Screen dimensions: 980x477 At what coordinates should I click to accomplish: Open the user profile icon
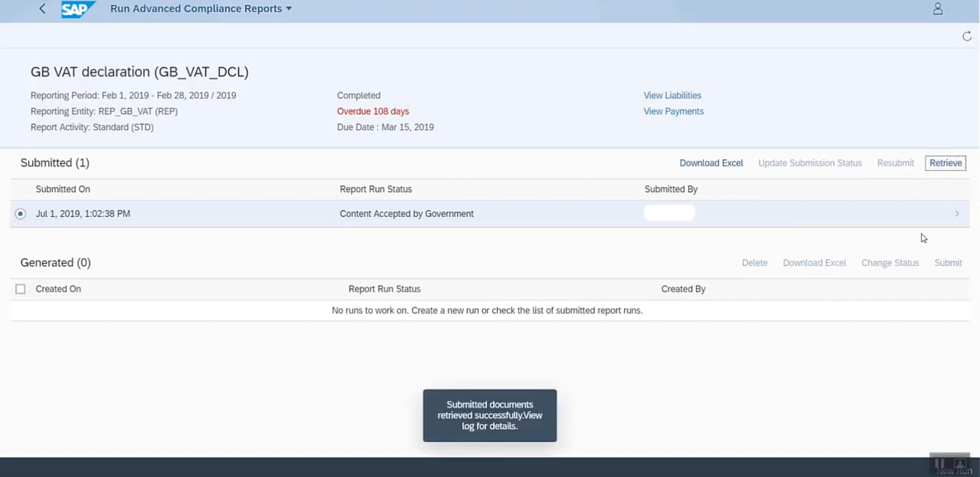coord(938,9)
